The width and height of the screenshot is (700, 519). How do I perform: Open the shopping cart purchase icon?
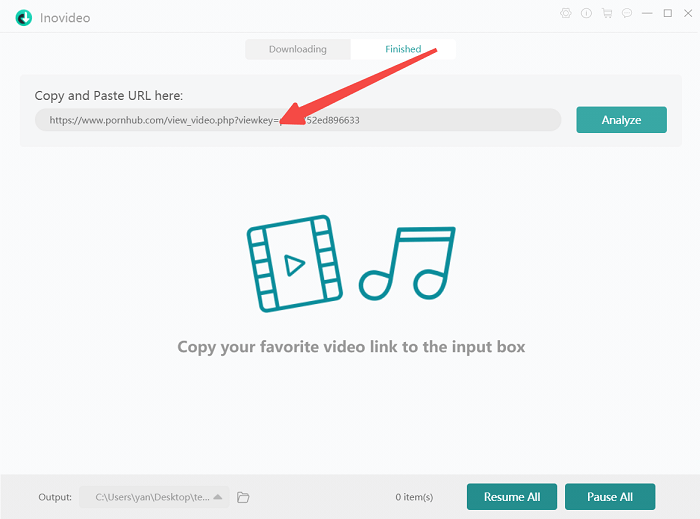607,13
